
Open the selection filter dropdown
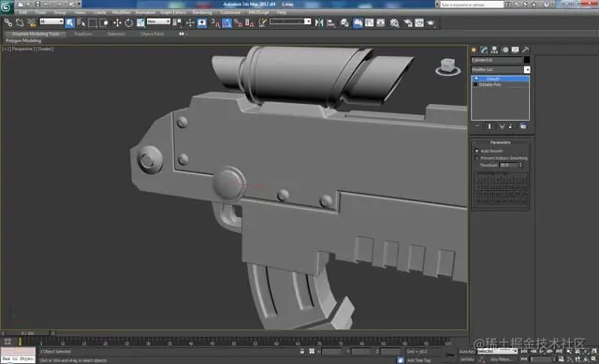[51, 22]
